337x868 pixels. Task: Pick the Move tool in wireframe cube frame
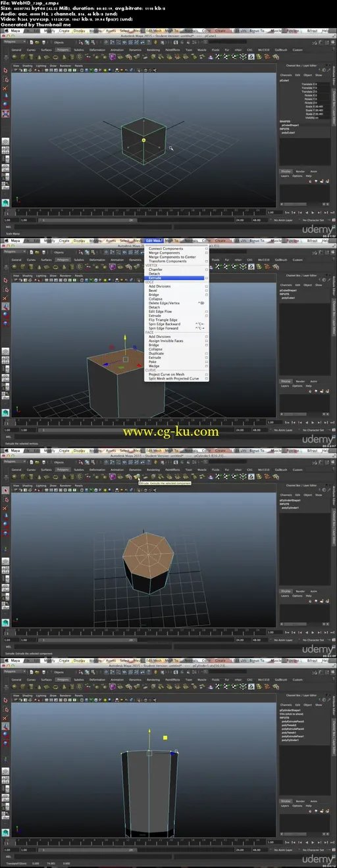point(5,95)
